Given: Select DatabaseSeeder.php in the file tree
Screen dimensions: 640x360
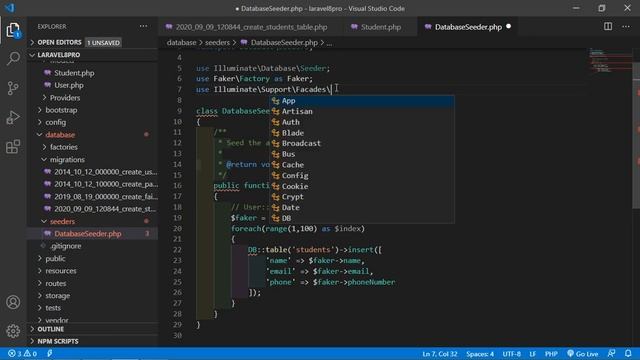Looking at the screenshot, I should pyautogui.click(x=93, y=234).
